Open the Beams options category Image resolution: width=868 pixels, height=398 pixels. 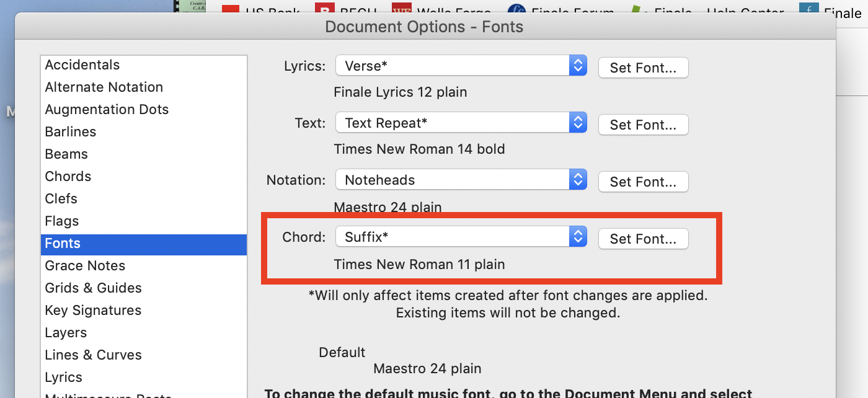(66, 154)
